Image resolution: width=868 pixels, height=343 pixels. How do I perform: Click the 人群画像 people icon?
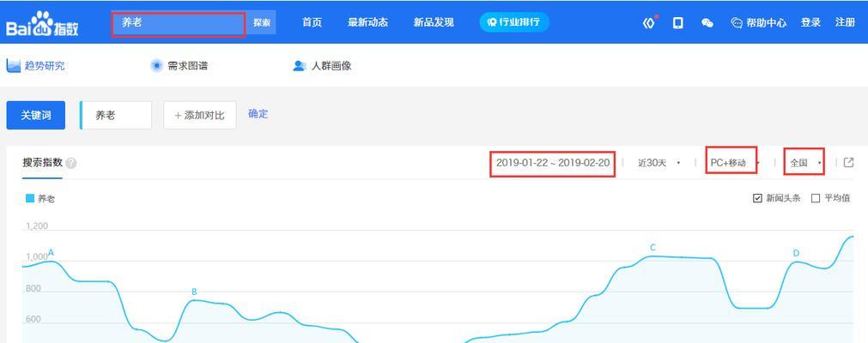300,66
